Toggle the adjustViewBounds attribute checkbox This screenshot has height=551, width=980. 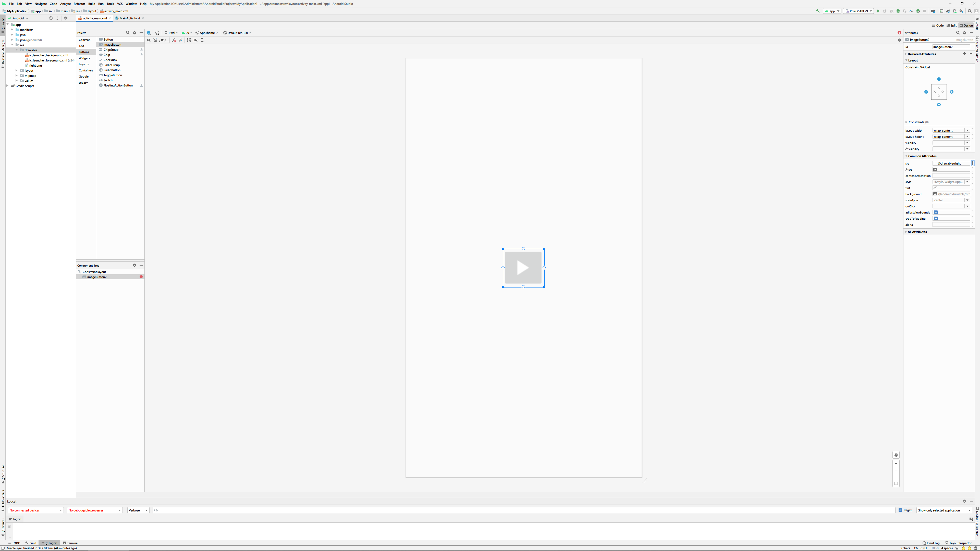(936, 212)
